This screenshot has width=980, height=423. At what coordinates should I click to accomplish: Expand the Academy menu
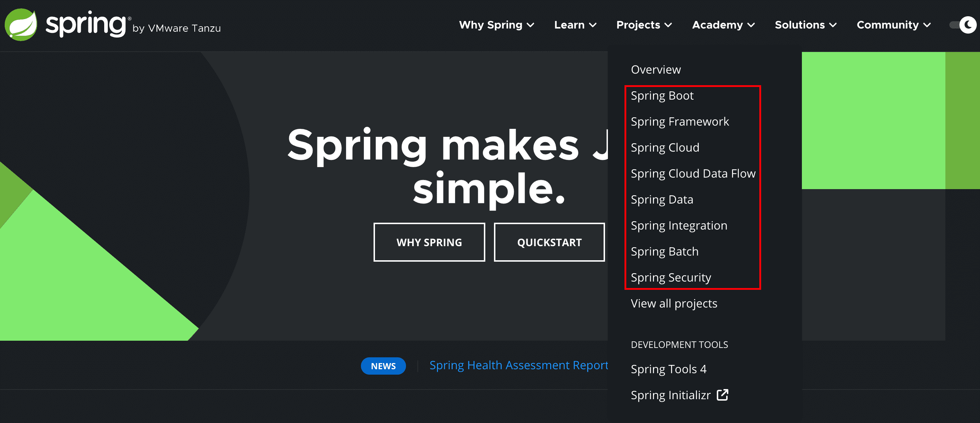click(723, 25)
